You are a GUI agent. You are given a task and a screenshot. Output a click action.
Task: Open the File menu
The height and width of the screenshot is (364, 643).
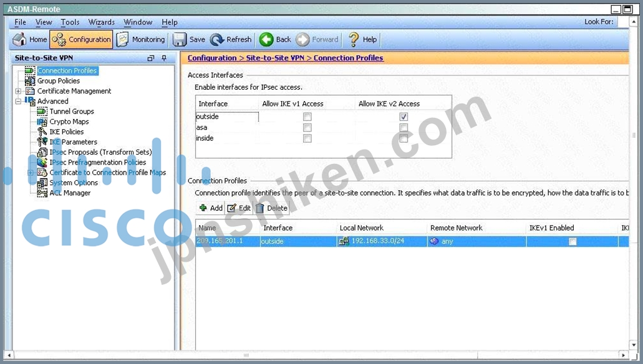coord(20,22)
